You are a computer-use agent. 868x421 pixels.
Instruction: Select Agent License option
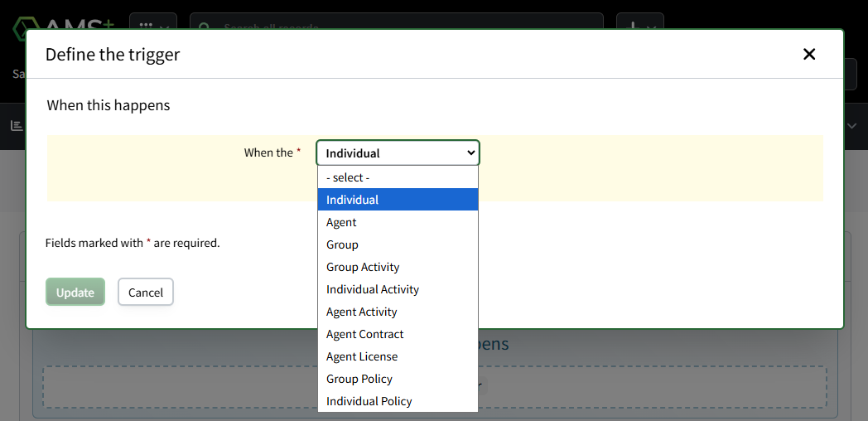click(x=398, y=356)
